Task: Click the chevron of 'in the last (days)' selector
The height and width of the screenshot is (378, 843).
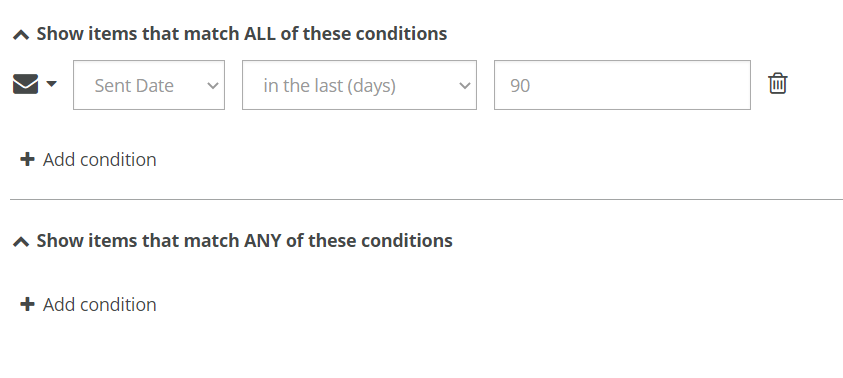Action: [465, 85]
